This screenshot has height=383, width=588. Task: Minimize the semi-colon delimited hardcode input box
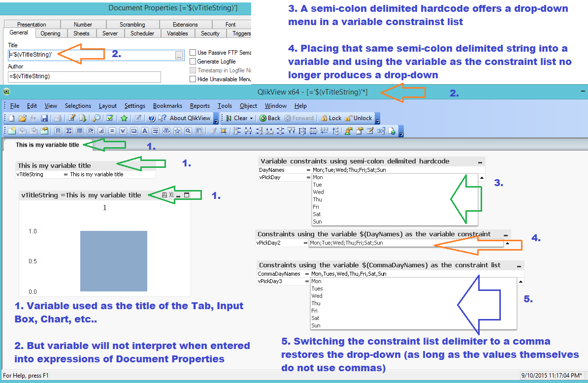(x=480, y=162)
